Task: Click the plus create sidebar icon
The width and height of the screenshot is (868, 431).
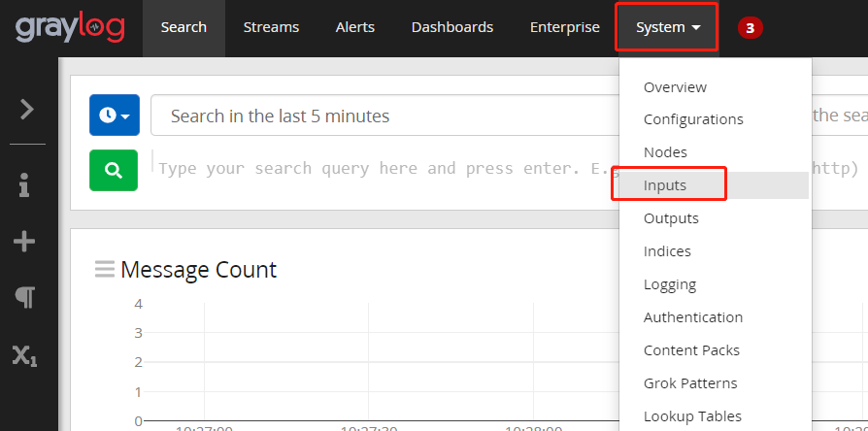Action: point(24,242)
